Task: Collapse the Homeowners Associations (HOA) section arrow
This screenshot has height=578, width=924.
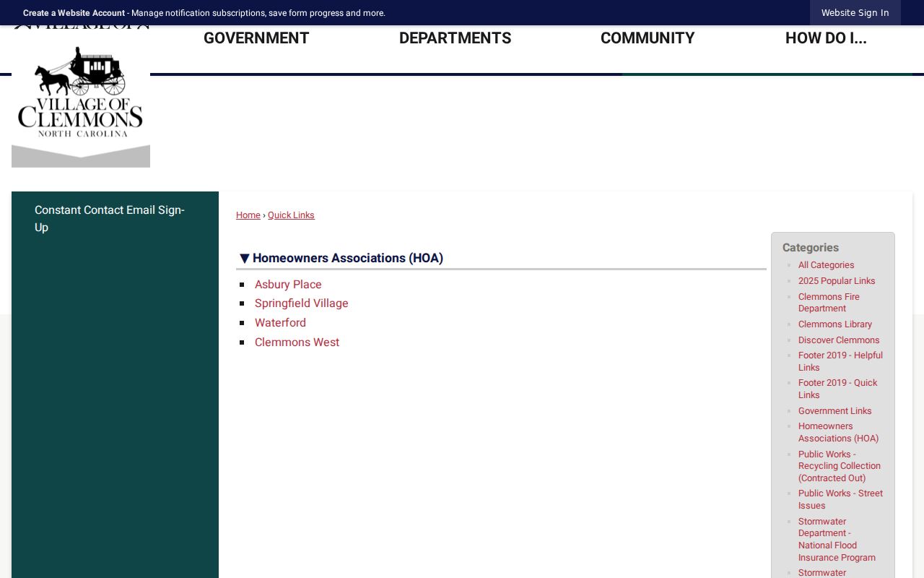Action: pyautogui.click(x=245, y=259)
